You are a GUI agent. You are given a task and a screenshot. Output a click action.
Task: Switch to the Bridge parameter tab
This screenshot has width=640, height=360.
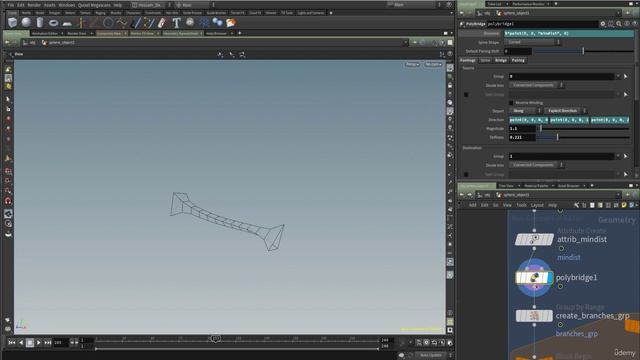pos(500,60)
